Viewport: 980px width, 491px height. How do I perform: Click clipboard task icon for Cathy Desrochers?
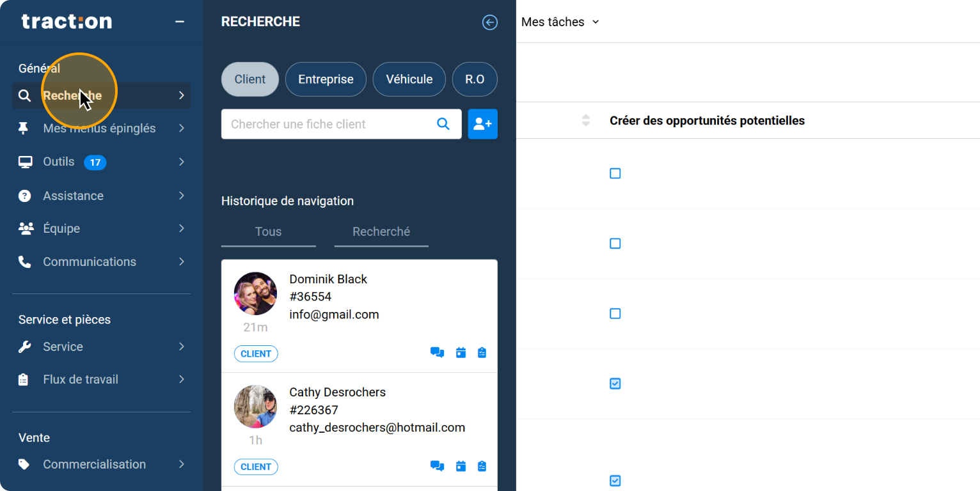[482, 466]
